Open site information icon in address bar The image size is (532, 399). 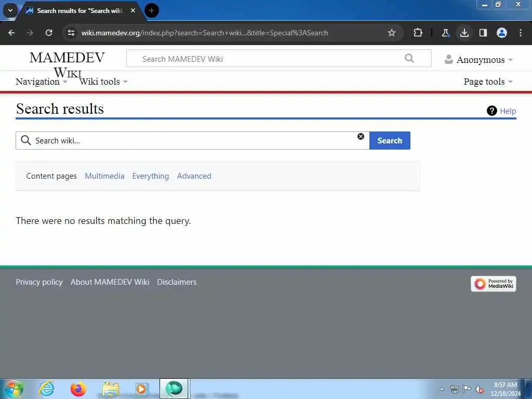click(71, 33)
